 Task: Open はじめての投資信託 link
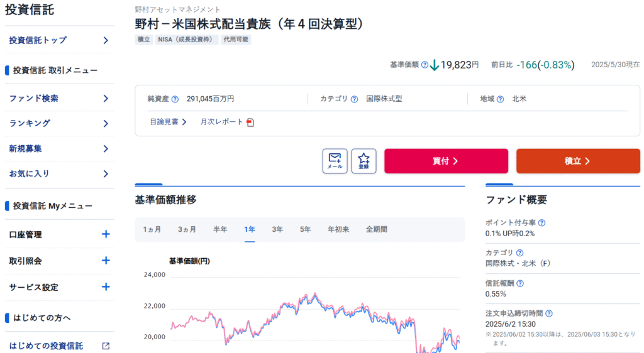(46, 346)
